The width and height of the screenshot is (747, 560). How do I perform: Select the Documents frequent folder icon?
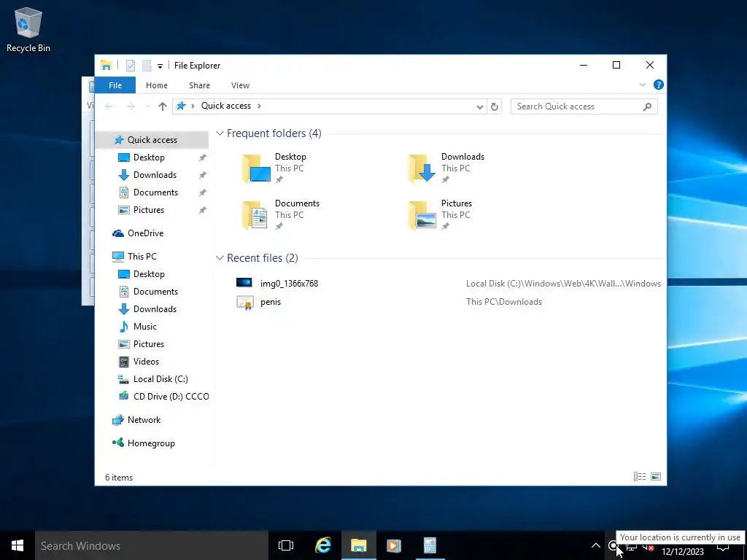pyautogui.click(x=255, y=215)
